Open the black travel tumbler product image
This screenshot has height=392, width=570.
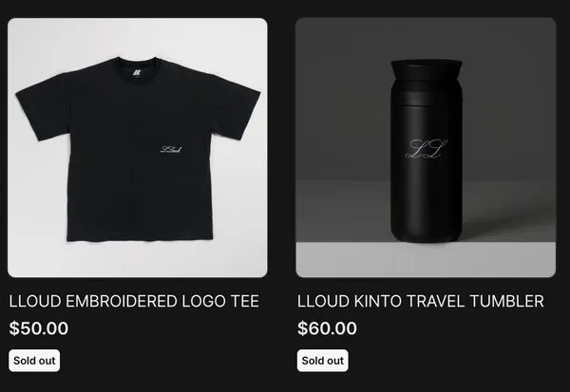click(x=426, y=147)
